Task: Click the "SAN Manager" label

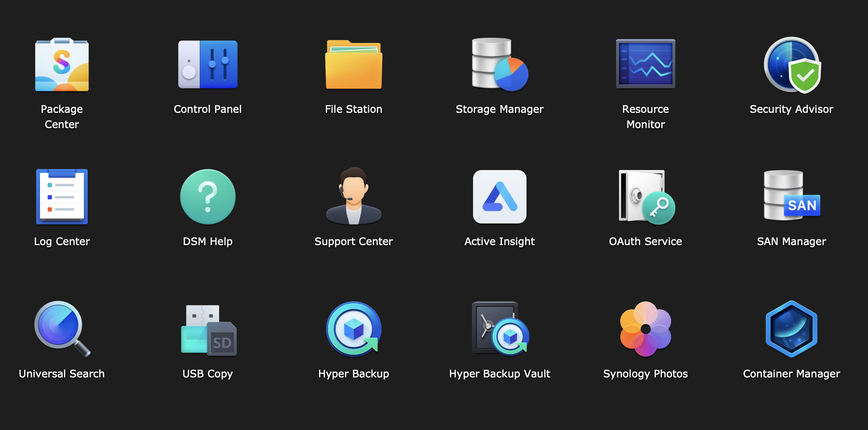Action: coord(792,242)
